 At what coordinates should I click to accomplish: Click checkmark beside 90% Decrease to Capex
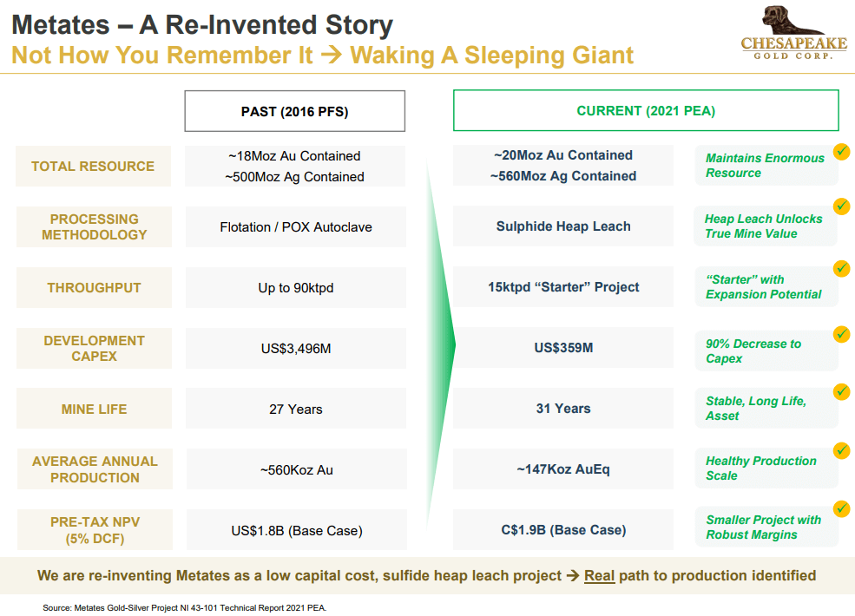pyautogui.click(x=841, y=334)
